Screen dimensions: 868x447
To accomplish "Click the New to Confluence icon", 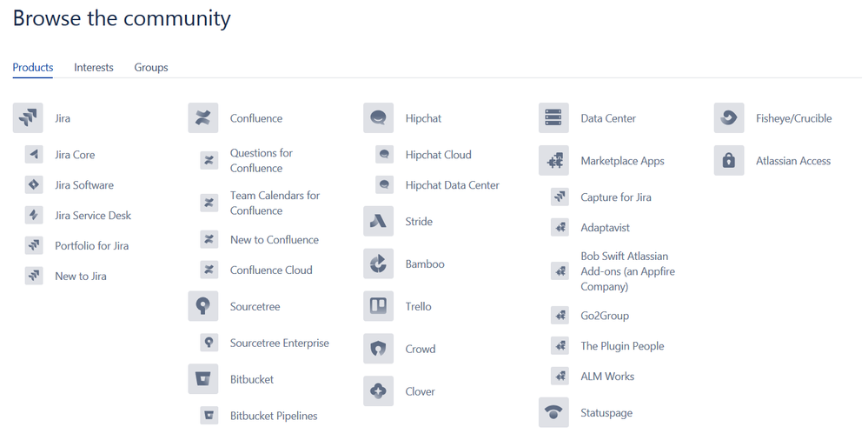I will pyautogui.click(x=209, y=239).
